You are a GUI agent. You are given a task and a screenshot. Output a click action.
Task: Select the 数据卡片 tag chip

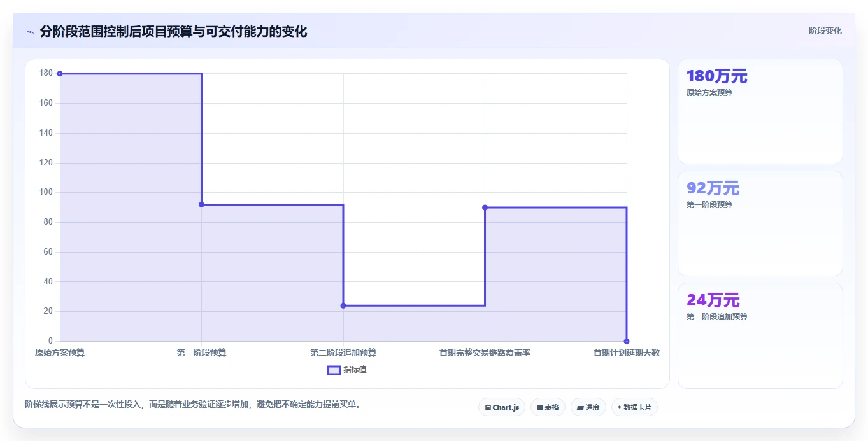[x=634, y=407]
